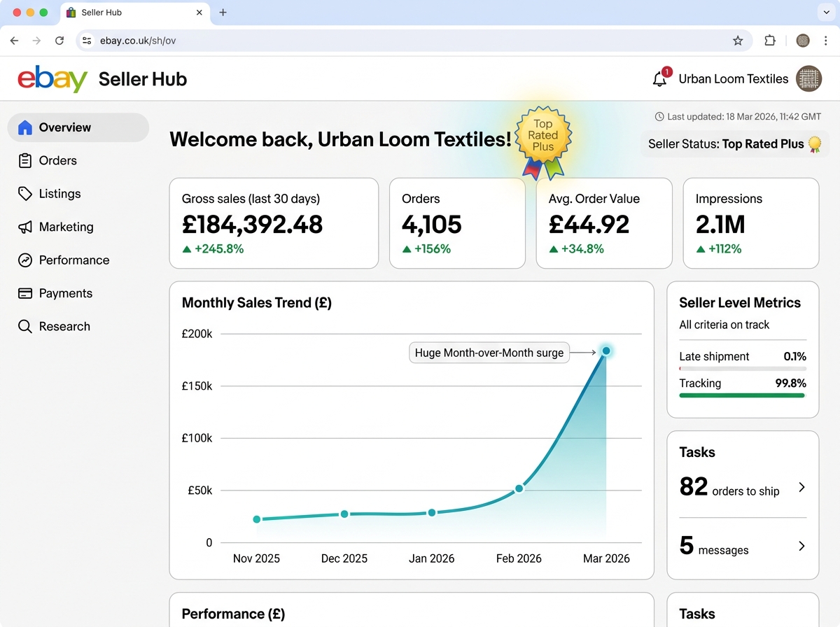Viewport: 840px width, 627px height.
Task: Expand the 5 messages chevron
Action: 802,546
